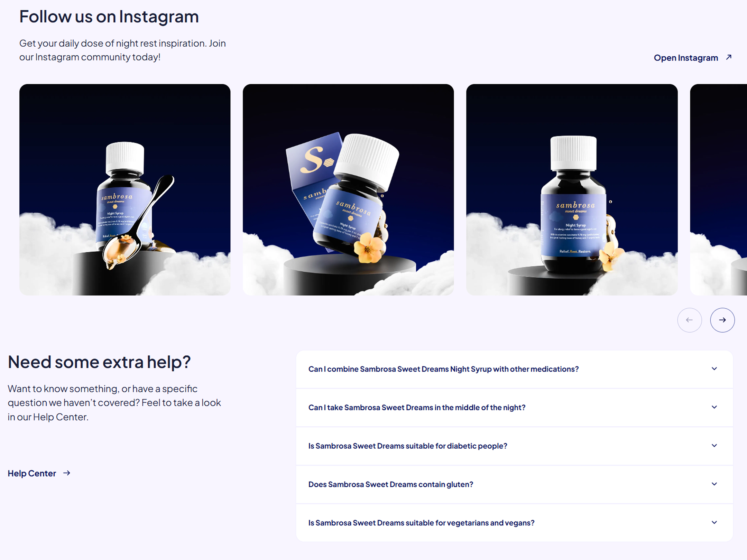Expand the diabetic people question
This screenshot has height=560, width=747.
(x=514, y=446)
